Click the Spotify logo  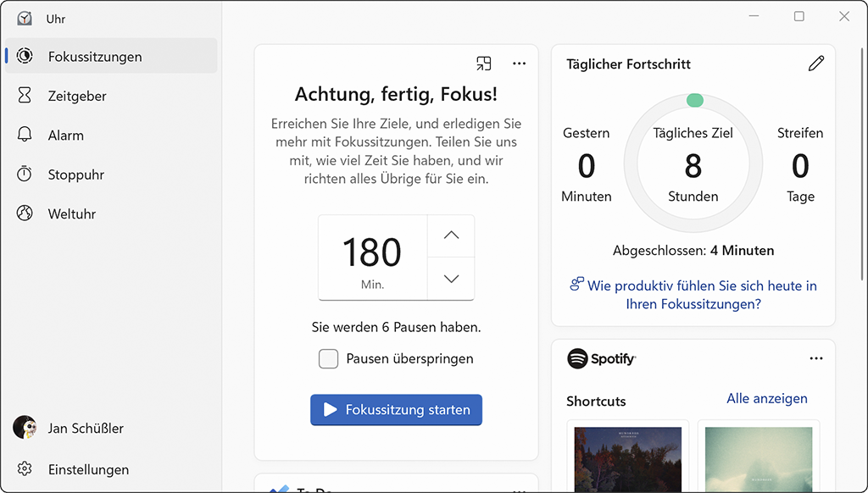[x=601, y=358]
